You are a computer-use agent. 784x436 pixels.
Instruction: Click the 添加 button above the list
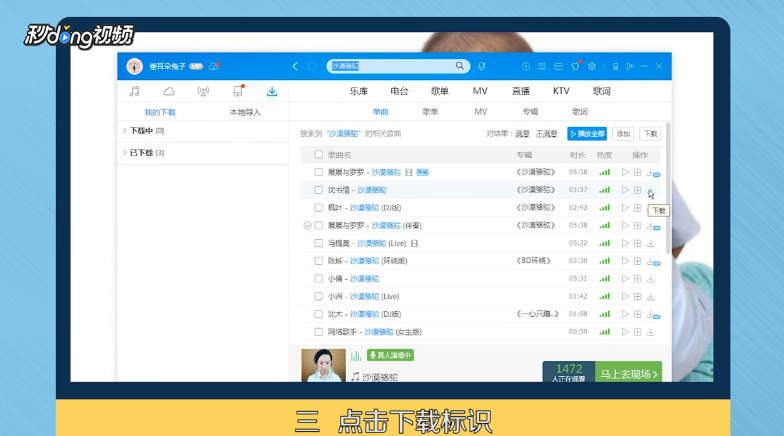pos(623,134)
